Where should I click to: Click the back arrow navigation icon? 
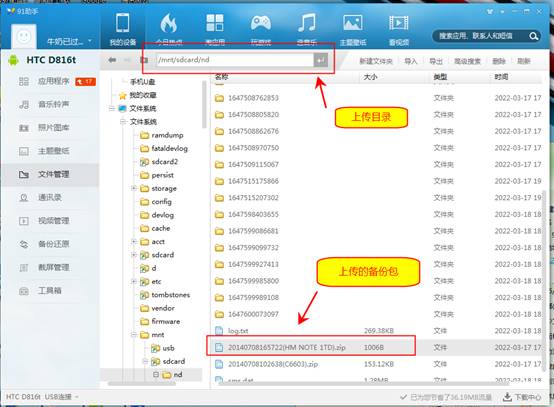[x=112, y=60]
